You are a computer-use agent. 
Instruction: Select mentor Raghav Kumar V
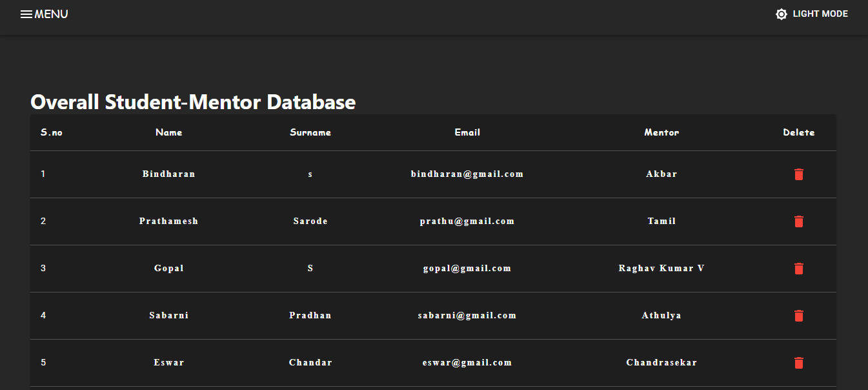pyautogui.click(x=661, y=269)
